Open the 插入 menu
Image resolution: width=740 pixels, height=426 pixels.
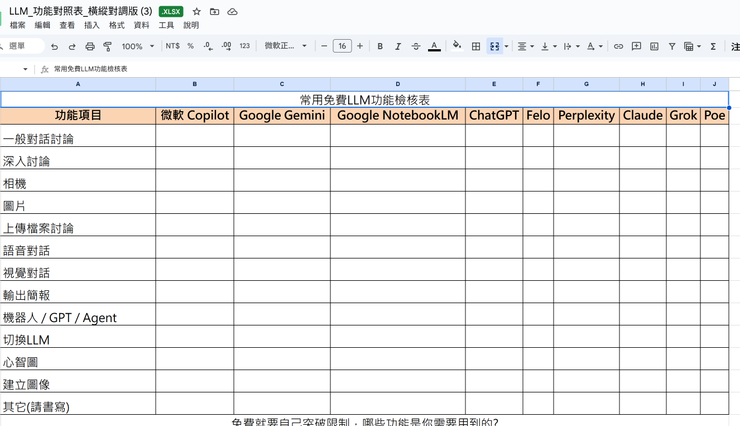pos(92,25)
